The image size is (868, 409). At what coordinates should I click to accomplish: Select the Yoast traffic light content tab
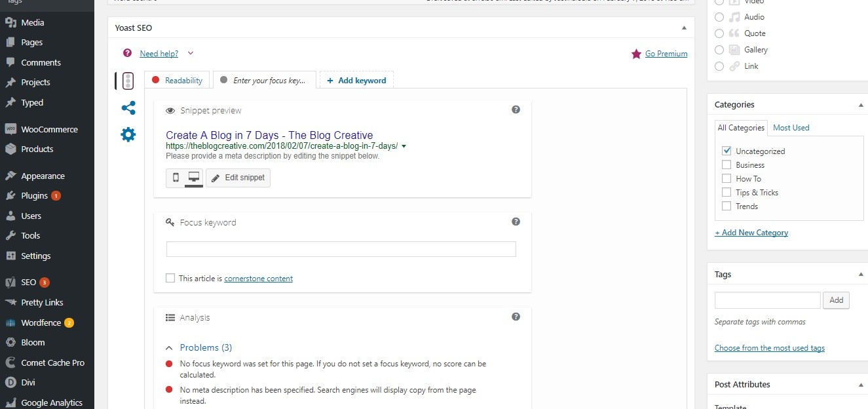click(x=128, y=81)
